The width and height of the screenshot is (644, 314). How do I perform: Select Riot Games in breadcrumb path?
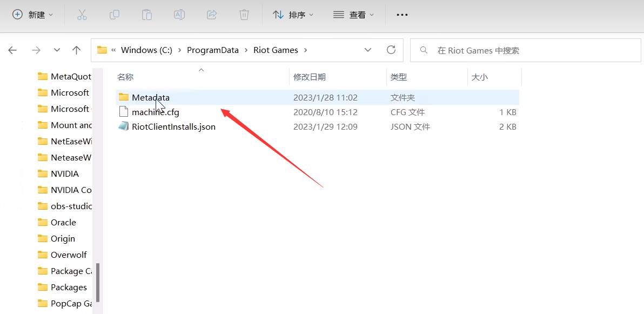point(276,50)
